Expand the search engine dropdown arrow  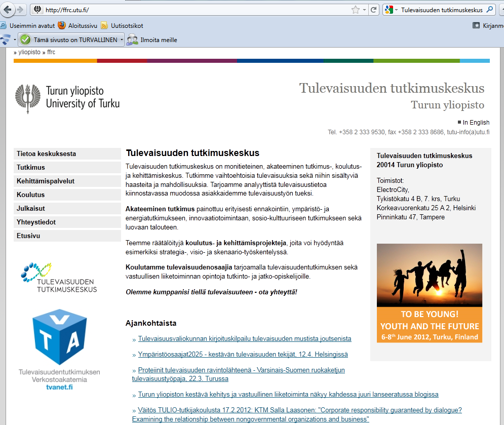click(396, 10)
